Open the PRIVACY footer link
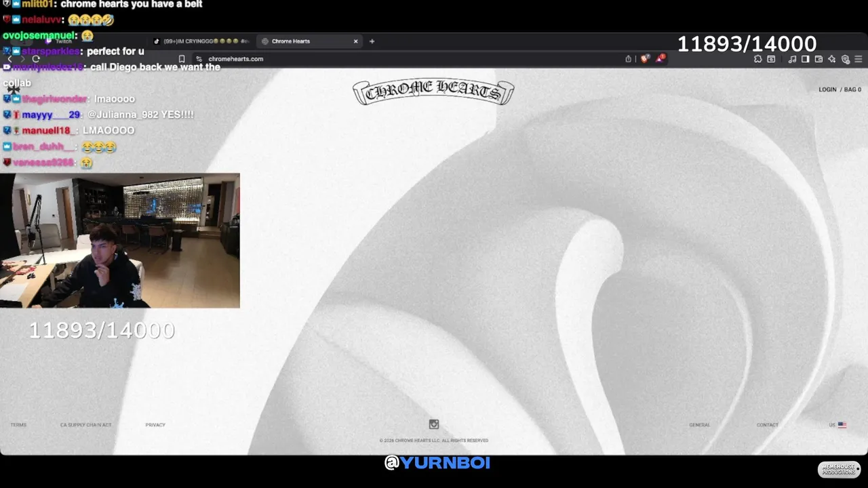This screenshot has height=488, width=868. 155,425
